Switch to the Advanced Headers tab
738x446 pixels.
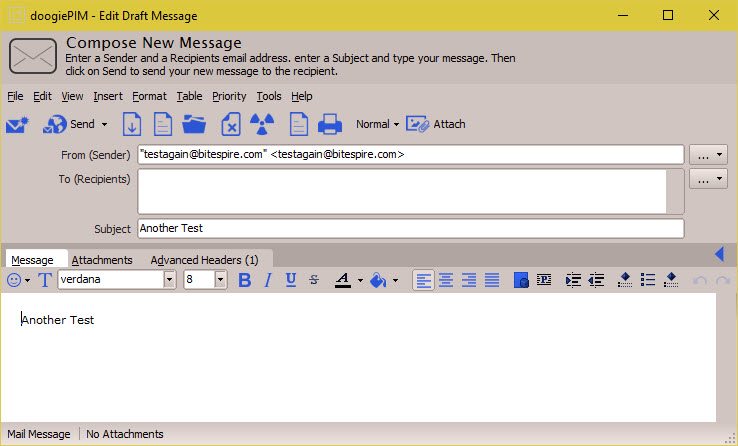(204, 260)
